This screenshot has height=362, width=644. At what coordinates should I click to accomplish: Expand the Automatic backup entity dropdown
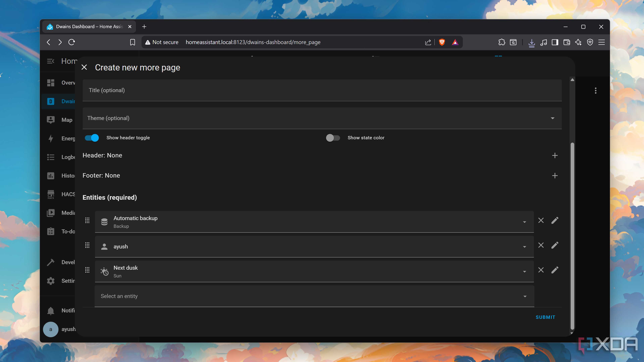[x=524, y=222]
